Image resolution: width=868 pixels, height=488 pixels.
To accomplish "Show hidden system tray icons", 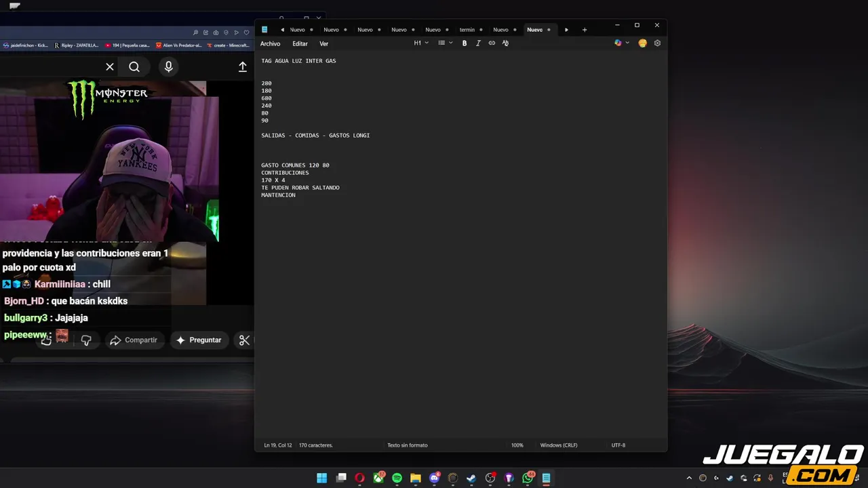I will pos(689,478).
